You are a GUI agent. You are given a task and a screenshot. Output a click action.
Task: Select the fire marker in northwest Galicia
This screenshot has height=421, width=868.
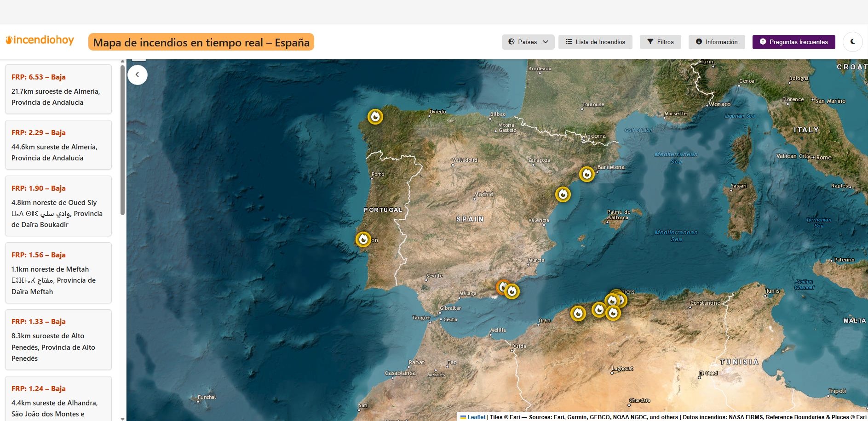point(375,117)
